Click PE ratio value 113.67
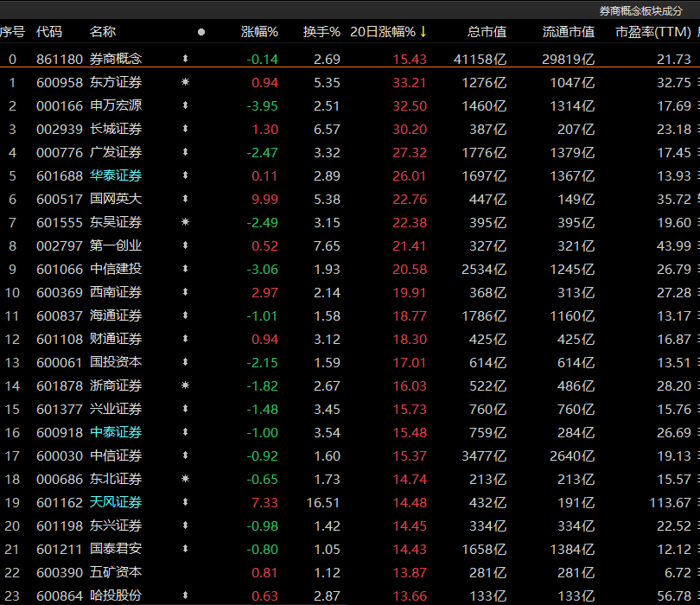700x605 pixels. point(670,502)
